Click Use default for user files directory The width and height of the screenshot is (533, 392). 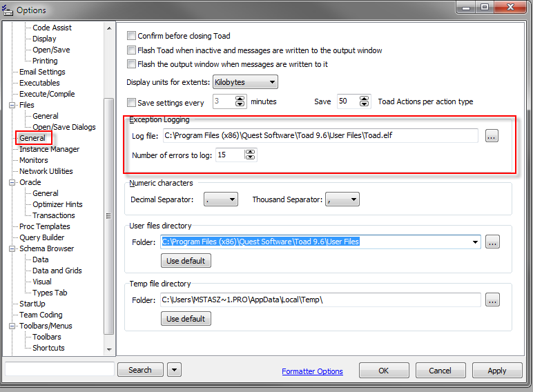pyautogui.click(x=186, y=261)
